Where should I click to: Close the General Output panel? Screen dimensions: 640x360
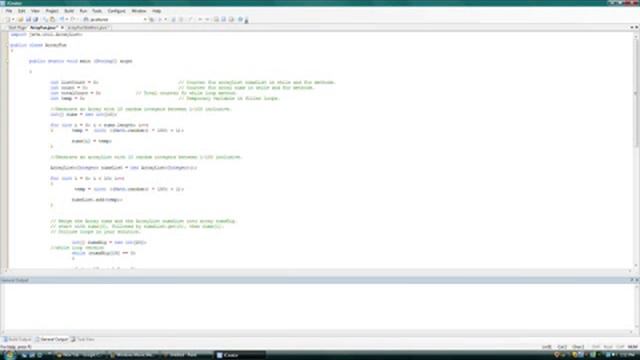click(637, 280)
